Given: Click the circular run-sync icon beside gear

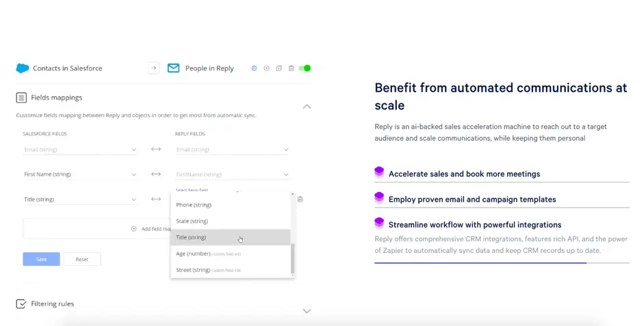Looking at the screenshot, I should [266, 68].
